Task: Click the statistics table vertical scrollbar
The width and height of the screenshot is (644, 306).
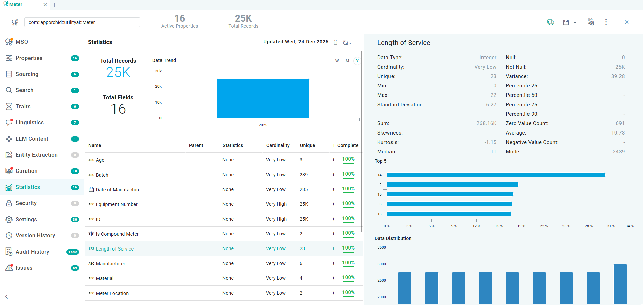Action: 362,141
